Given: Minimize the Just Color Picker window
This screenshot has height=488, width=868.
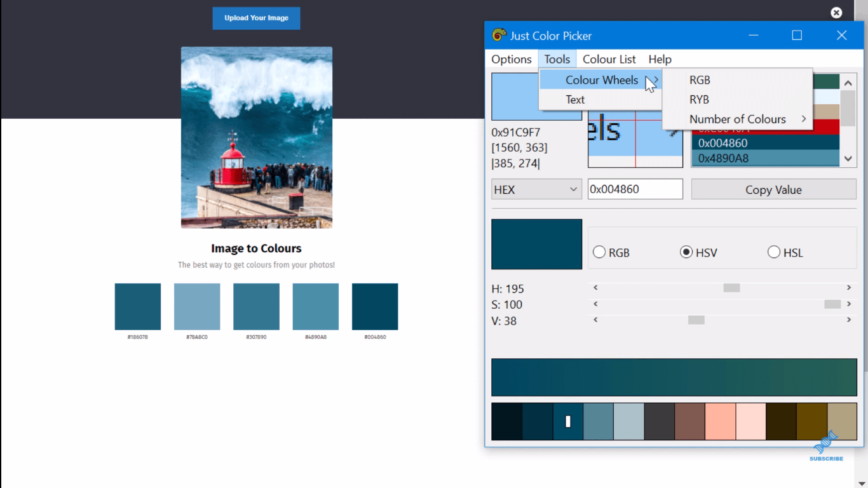Looking at the screenshot, I should pyautogui.click(x=754, y=36).
